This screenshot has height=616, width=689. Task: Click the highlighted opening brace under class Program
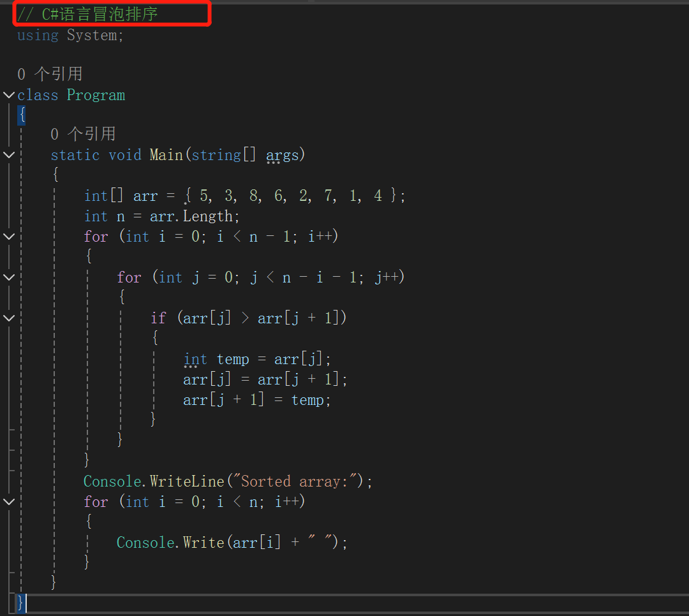click(22, 115)
